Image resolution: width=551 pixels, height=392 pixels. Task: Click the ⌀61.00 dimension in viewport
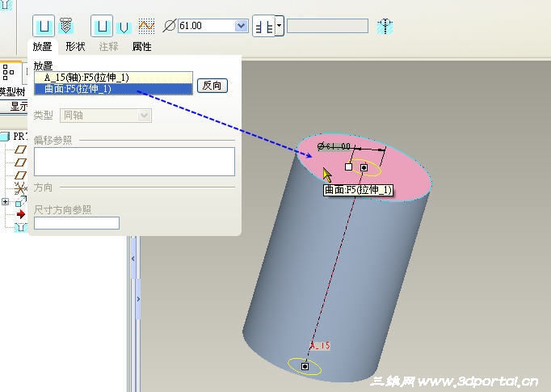point(334,146)
